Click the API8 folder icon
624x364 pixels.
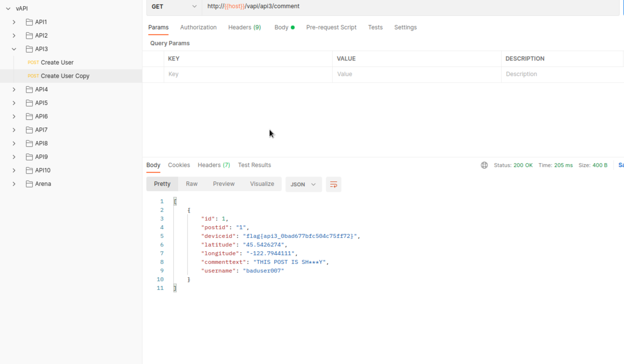(x=29, y=143)
